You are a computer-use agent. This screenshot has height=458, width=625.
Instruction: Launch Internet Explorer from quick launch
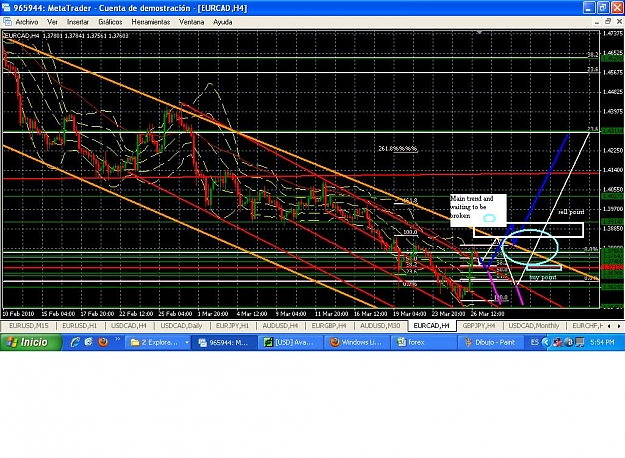pyautogui.click(x=75, y=342)
